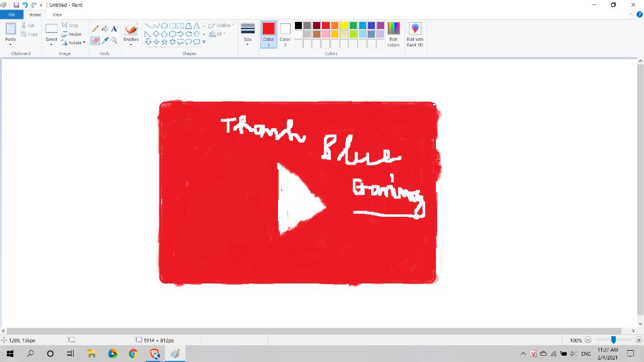Open Edit colors dialog

(x=394, y=34)
